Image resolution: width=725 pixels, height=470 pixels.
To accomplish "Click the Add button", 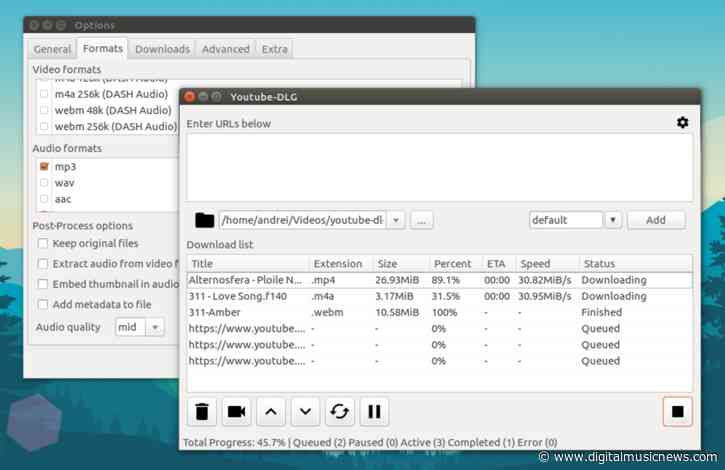I will coord(656,220).
